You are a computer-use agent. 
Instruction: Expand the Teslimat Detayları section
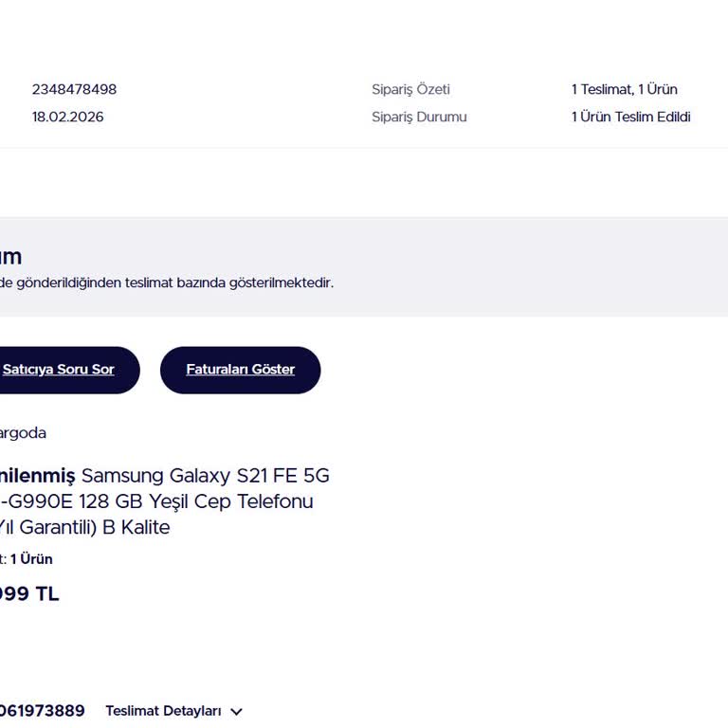coord(163,711)
